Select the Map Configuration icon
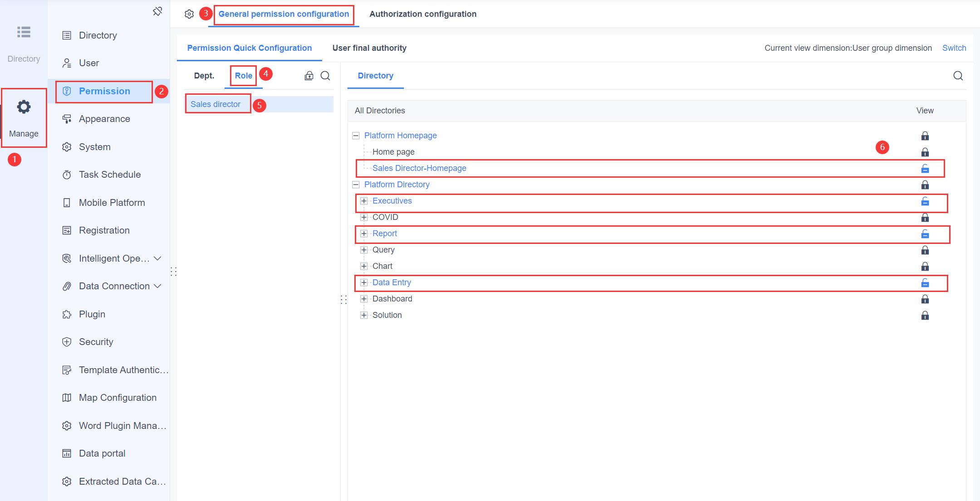The width and height of the screenshot is (980, 501). (x=67, y=397)
